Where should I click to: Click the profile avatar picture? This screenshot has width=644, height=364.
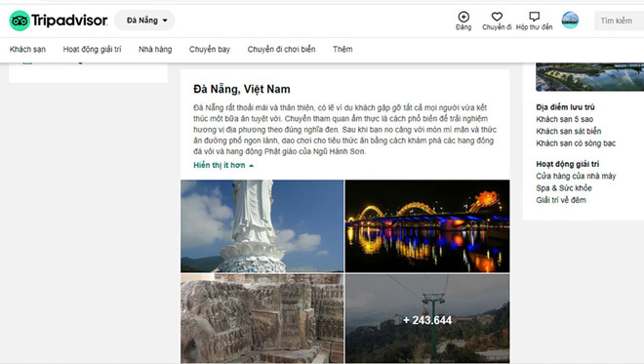click(x=570, y=20)
